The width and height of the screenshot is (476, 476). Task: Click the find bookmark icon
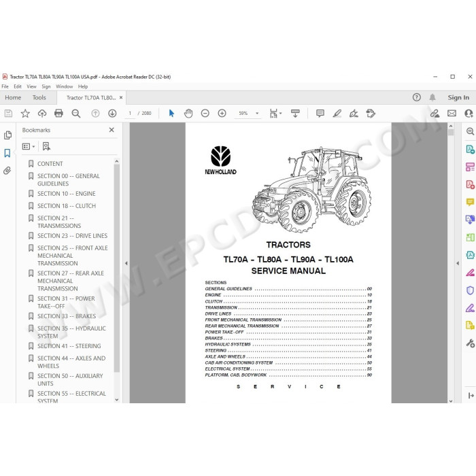tap(46, 147)
